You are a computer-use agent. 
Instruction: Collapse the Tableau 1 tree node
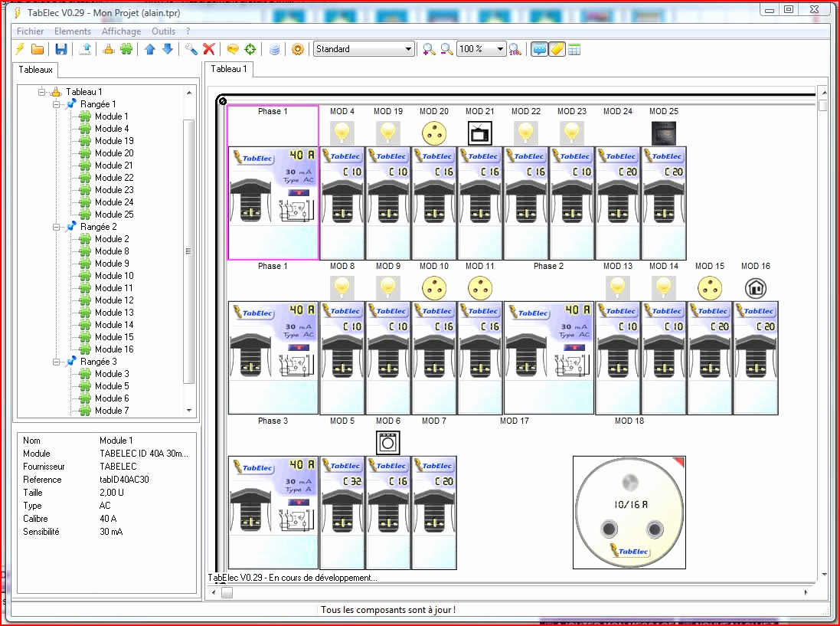[x=42, y=92]
